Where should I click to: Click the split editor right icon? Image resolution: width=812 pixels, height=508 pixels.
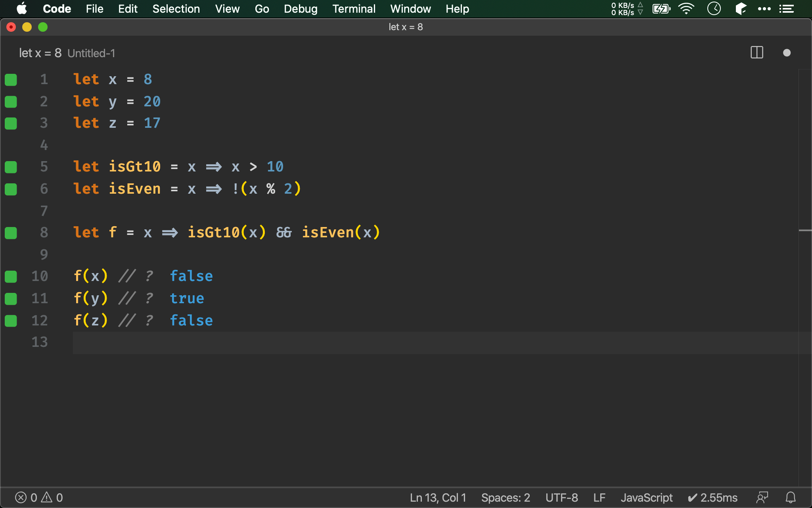[757, 52]
